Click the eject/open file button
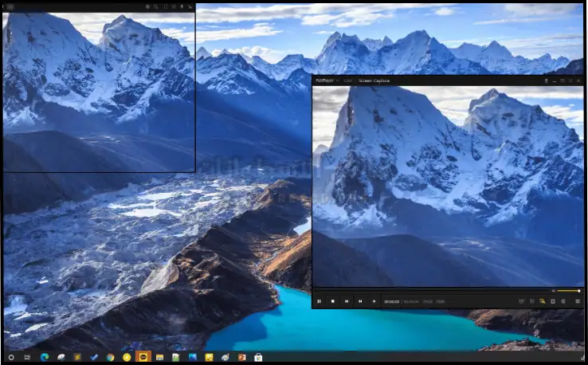This screenshot has height=365, width=588. point(374,301)
